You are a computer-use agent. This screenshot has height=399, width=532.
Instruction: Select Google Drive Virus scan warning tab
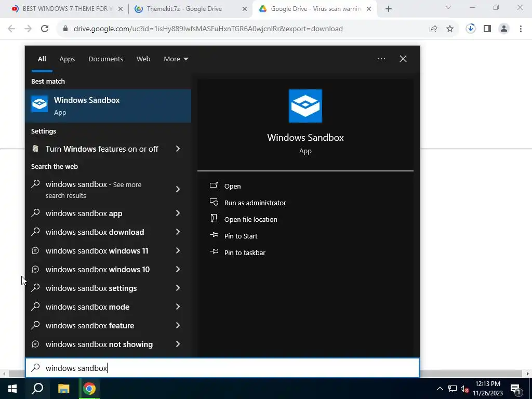point(315,9)
